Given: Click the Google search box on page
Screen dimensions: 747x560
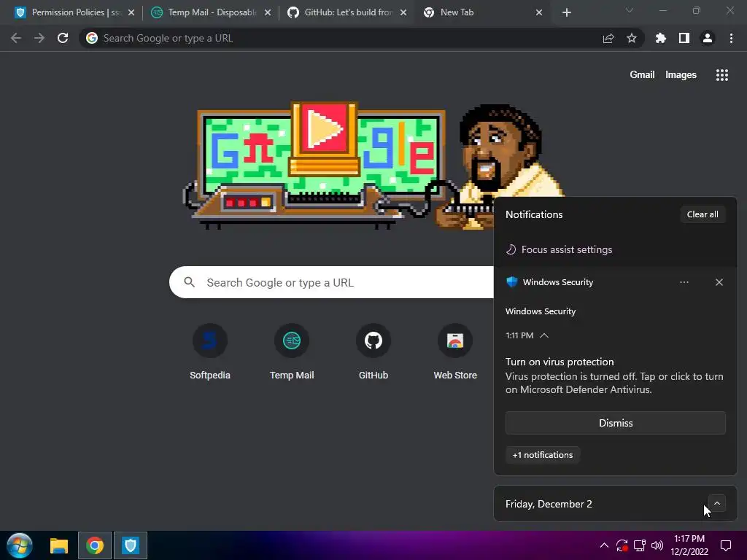Looking at the screenshot, I should click(331, 282).
